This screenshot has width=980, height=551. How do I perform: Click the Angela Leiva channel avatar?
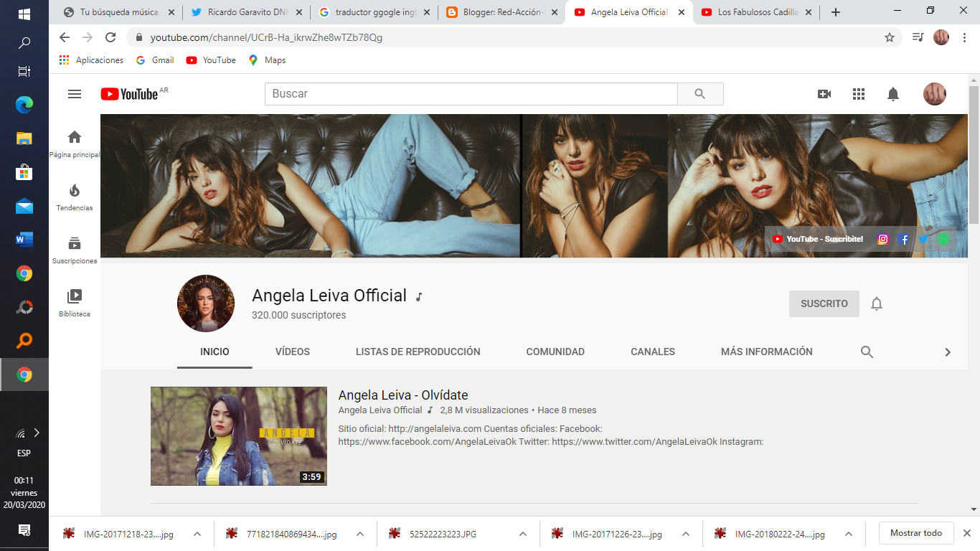[206, 303]
